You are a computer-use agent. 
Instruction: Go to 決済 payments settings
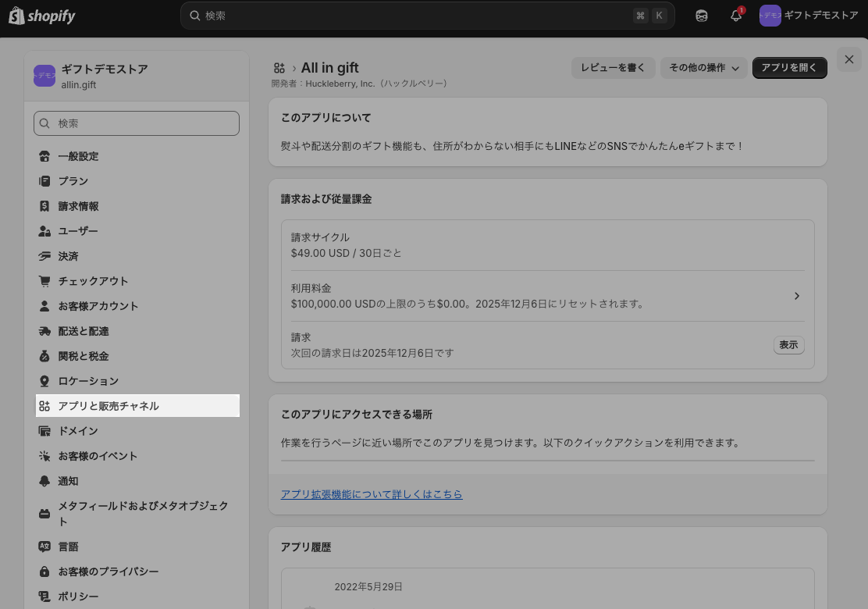[68, 256]
